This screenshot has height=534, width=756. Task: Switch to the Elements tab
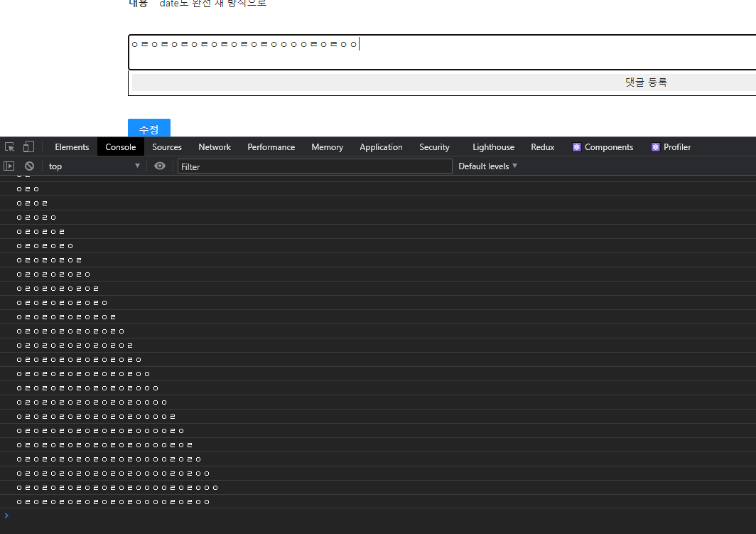point(71,147)
